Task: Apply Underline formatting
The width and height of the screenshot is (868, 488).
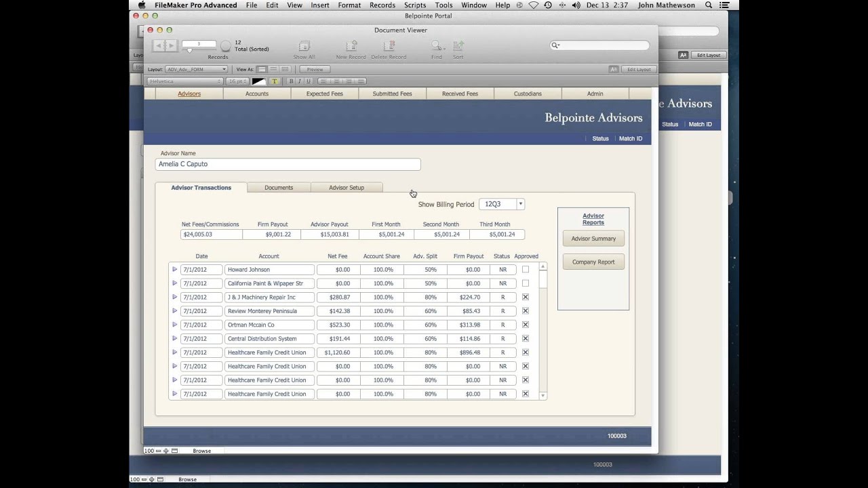Action: pyautogui.click(x=308, y=81)
